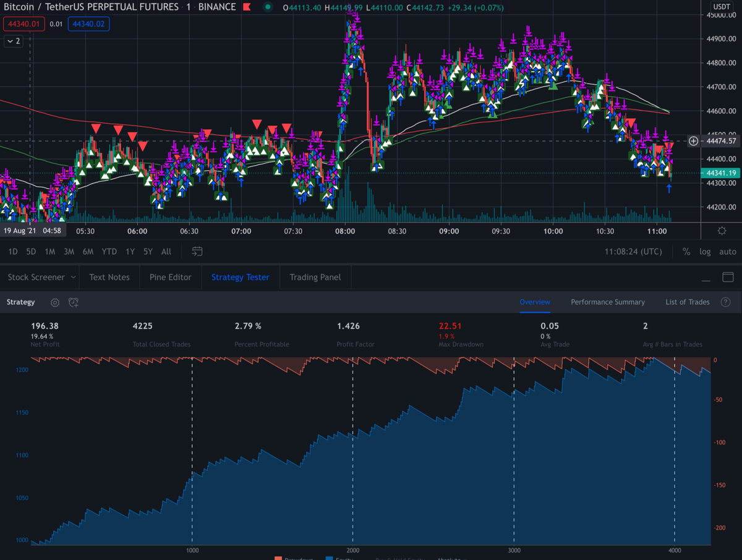
Task: Open the Trading Panel tab
Action: pos(315,278)
